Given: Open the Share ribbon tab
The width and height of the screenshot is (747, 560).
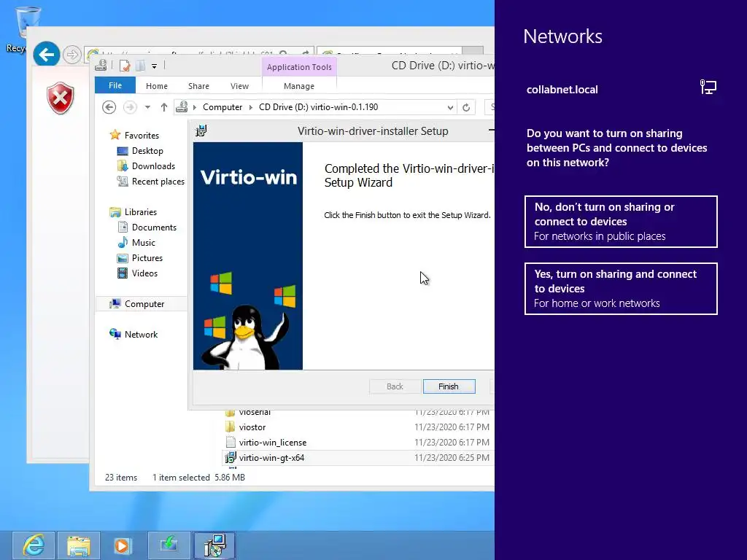Looking at the screenshot, I should pos(198,86).
